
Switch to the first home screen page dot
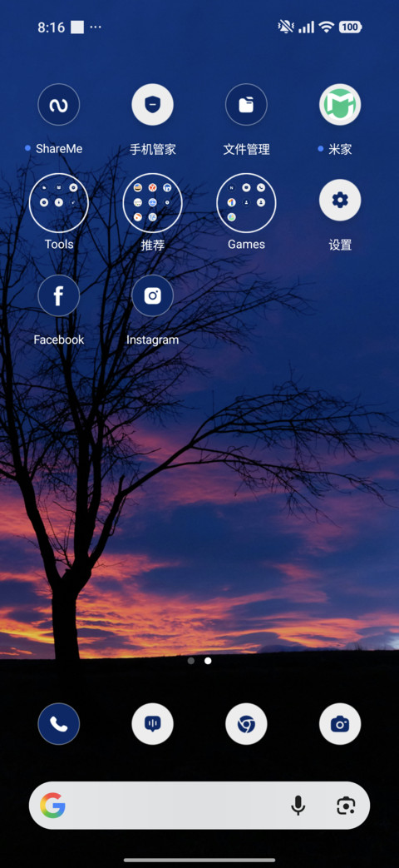(x=190, y=661)
